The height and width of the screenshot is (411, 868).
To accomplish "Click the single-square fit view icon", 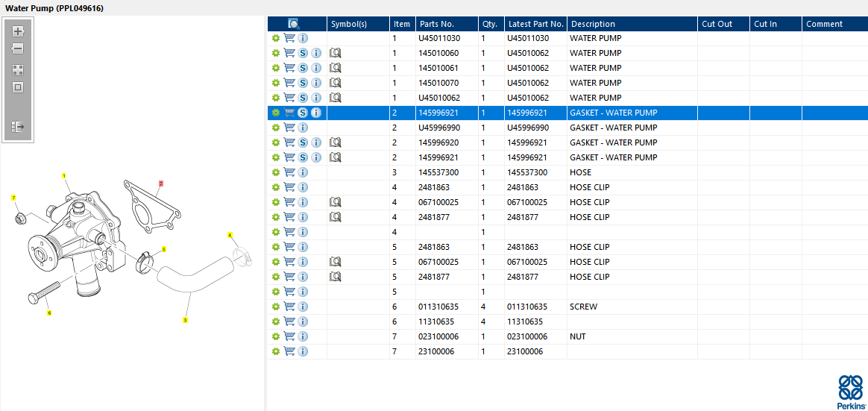I will [18, 87].
